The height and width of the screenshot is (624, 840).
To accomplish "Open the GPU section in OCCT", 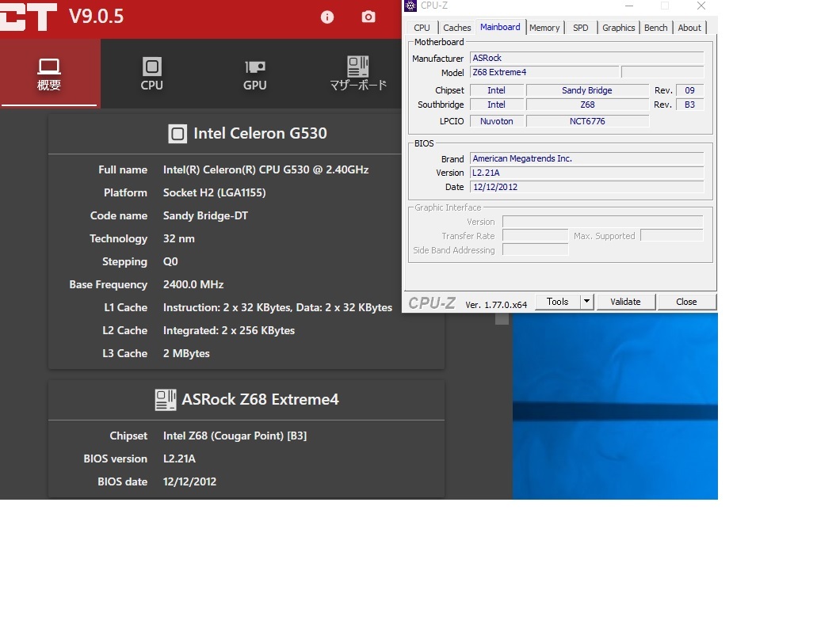I will [254, 74].
